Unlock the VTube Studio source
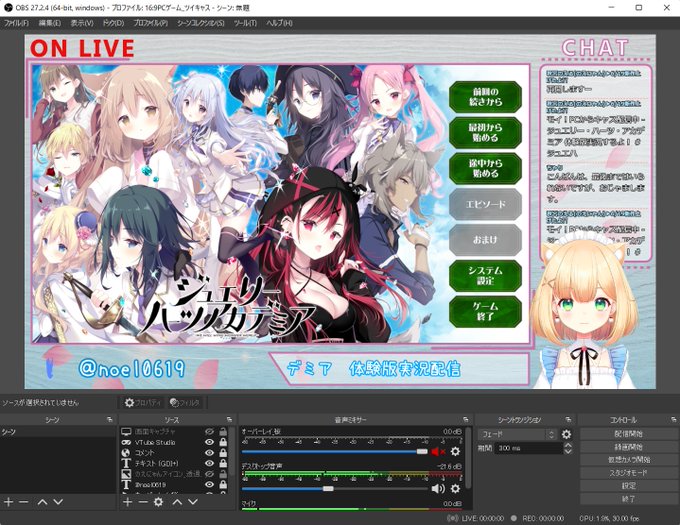This screenshot has height=525, width=680. [223, 442]
